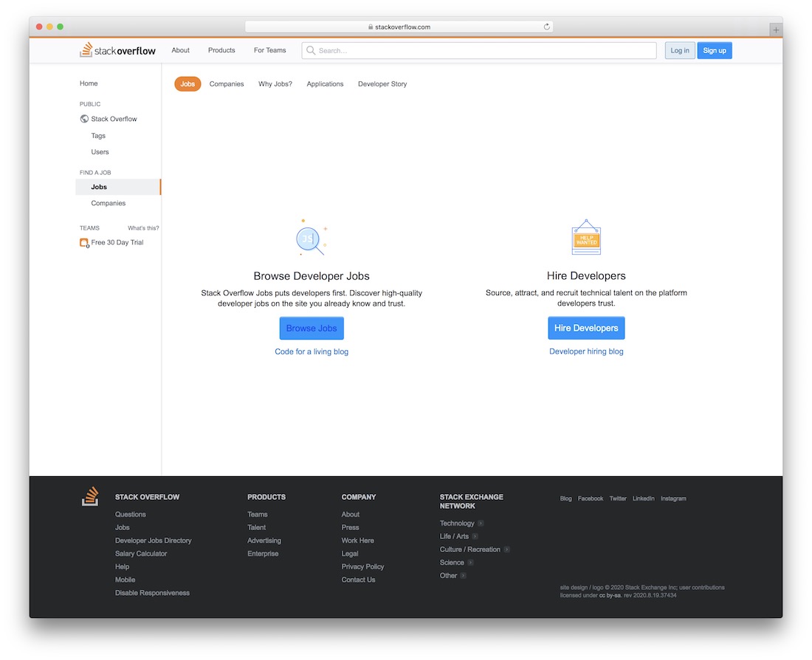Expand the Life / Arts network arrow

(475, 536)
